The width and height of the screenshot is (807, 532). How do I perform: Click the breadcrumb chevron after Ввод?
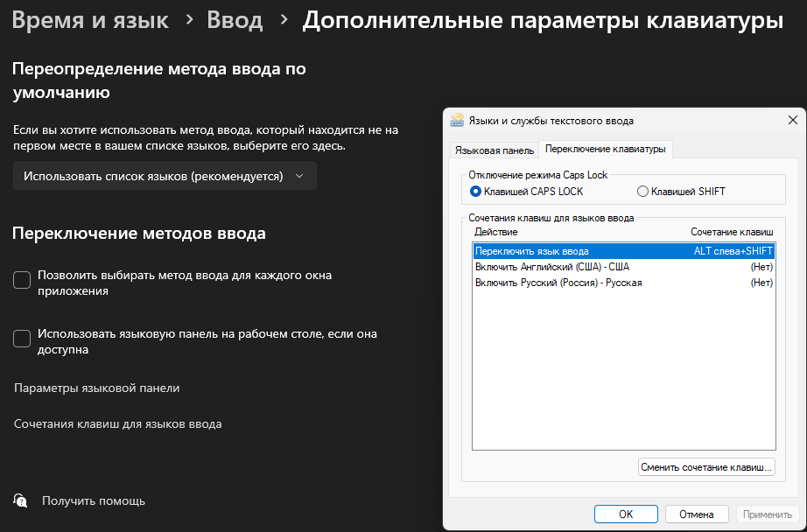[284, 20]
